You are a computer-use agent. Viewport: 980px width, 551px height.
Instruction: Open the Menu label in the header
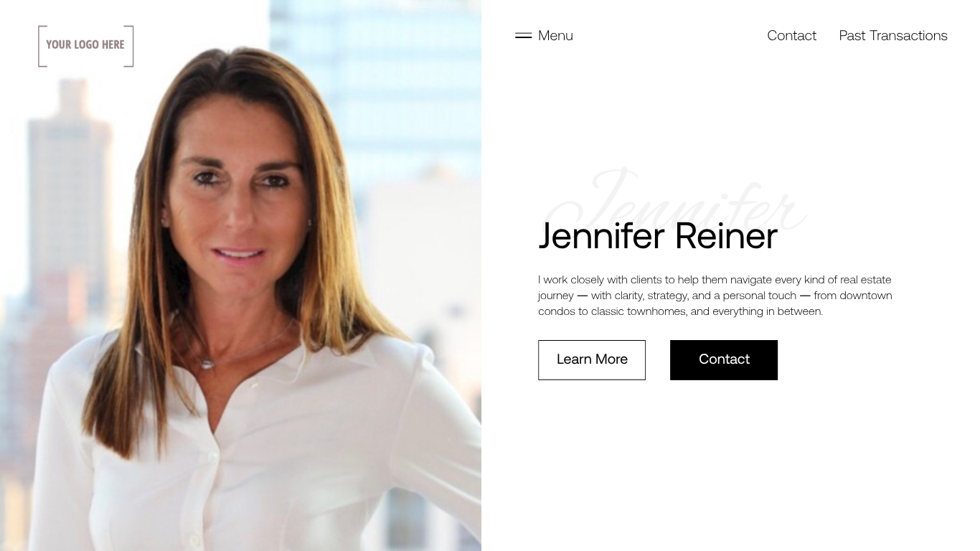(x=555, y=35)
